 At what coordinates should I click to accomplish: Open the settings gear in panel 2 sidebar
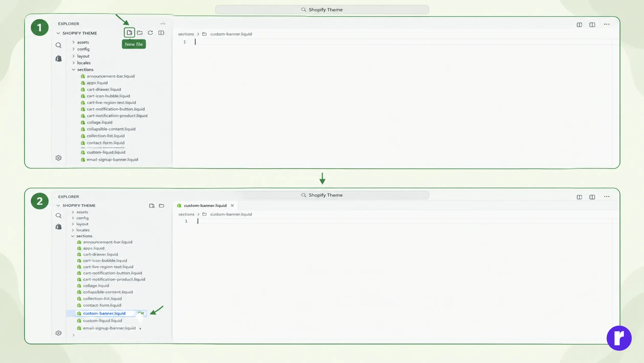pyautogui.click(x=58, y=333)
